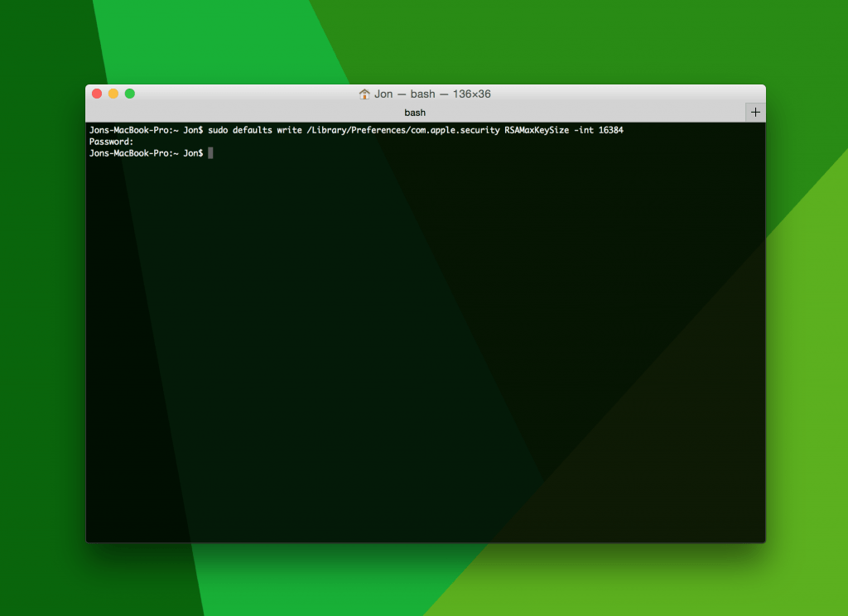Close the Terminal window with red button
This screenshot has height=616, width=848.
97,94
